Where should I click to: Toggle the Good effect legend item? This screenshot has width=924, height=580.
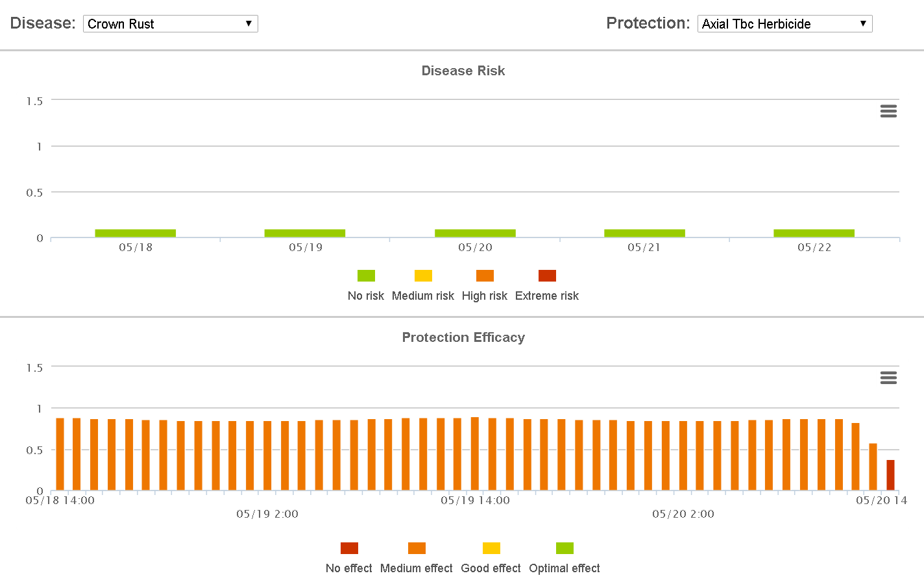491,568
